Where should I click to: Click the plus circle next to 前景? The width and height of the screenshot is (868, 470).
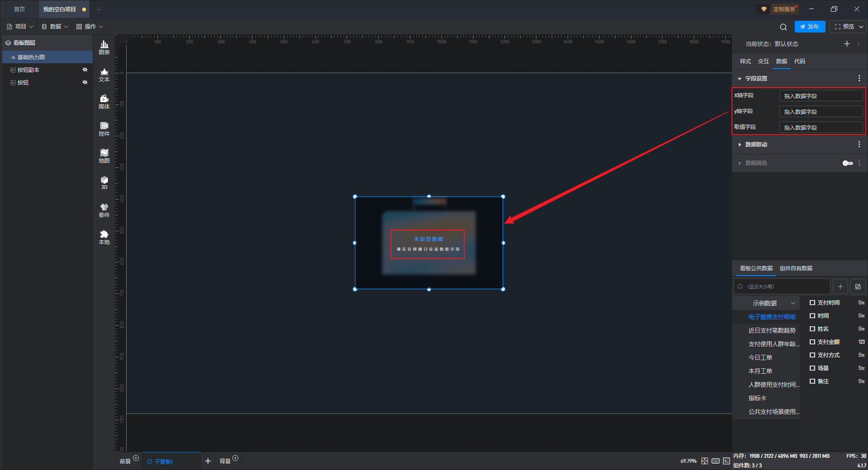(136, 458)
